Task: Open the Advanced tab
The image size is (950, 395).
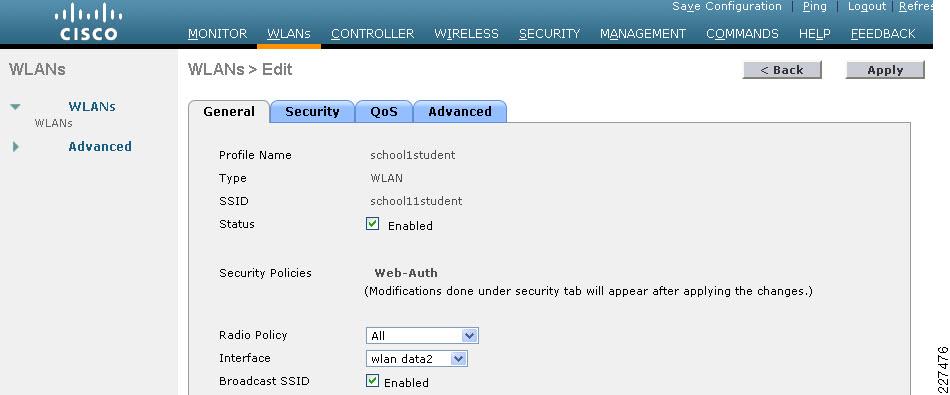Action: point(460,112)
